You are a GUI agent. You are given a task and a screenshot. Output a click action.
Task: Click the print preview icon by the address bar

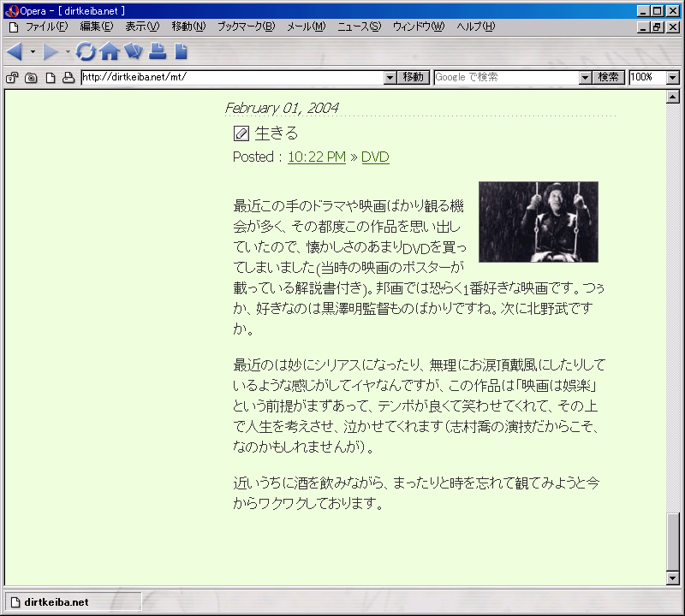(x=68, y=78)
